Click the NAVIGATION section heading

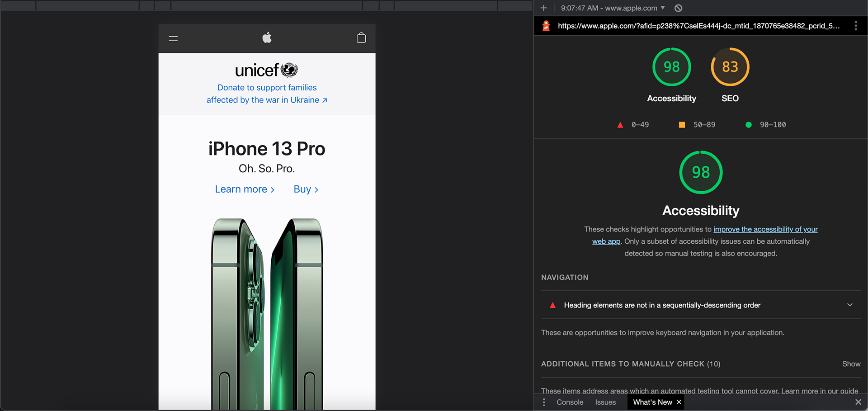click(x=565, y=278)
